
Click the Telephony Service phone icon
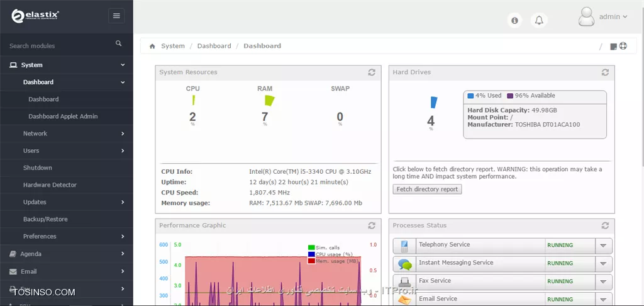point(404,246)
